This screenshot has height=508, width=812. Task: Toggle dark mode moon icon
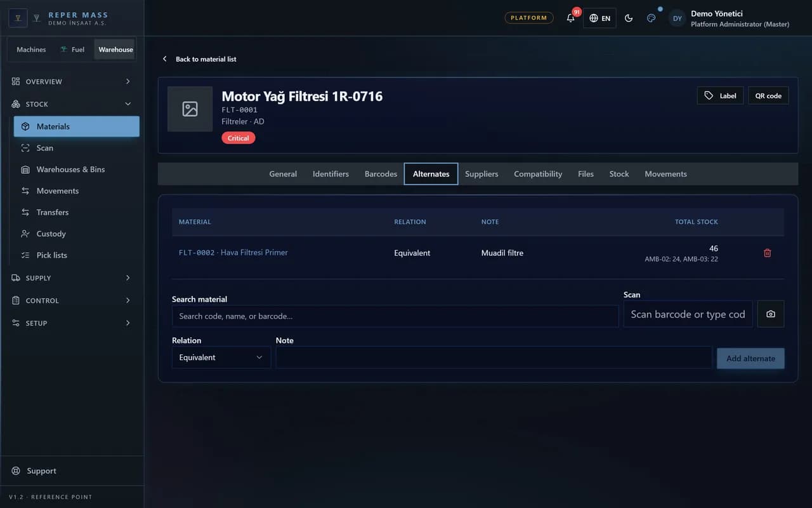coord(629,18)
